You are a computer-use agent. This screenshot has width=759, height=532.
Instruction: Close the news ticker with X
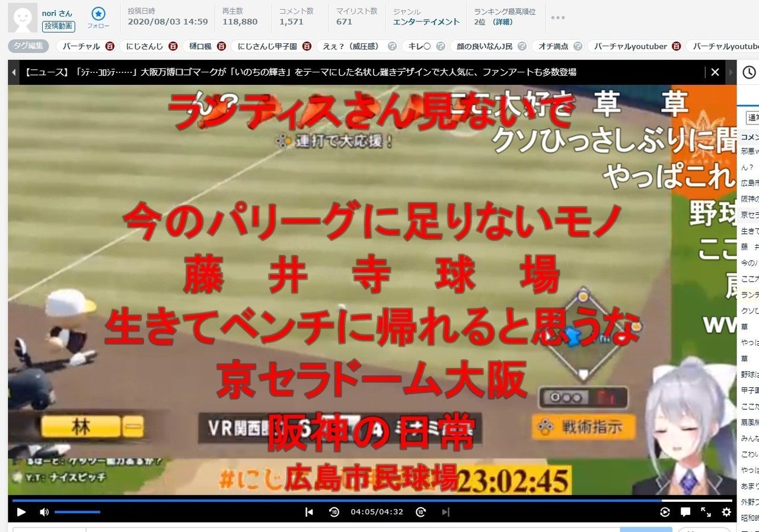[x=715, y=72]
